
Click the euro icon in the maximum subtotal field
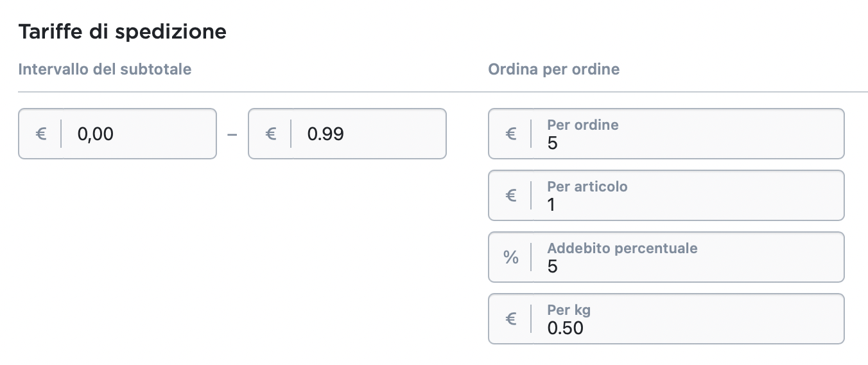point(271,134)
